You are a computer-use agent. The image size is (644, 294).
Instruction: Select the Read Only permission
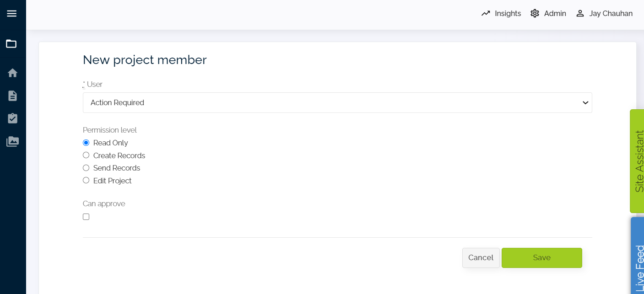[86, 143]
